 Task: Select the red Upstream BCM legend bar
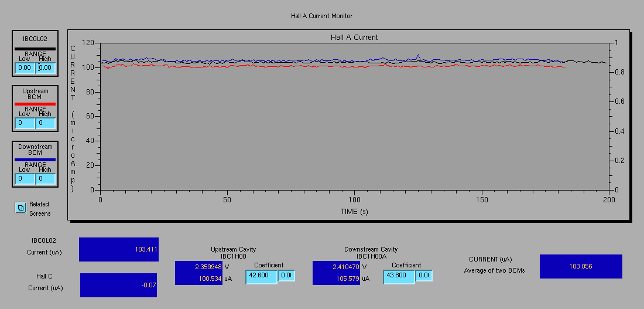(x=35, y=104)
